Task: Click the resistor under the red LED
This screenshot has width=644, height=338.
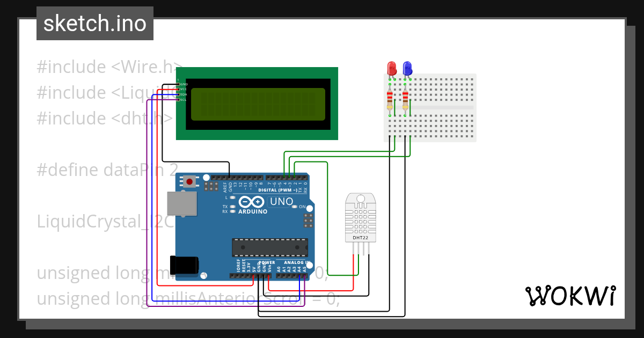Action: tap(390, 100)
